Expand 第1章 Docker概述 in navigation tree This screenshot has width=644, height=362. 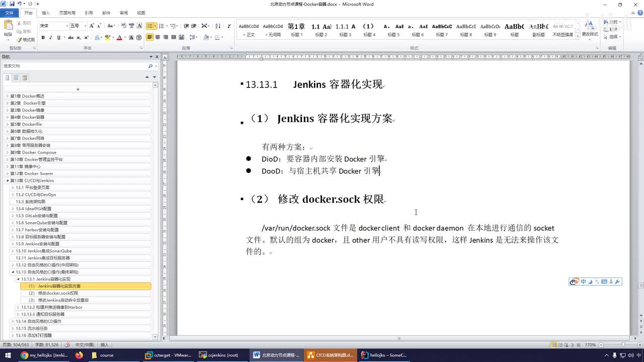coord(7,96)
